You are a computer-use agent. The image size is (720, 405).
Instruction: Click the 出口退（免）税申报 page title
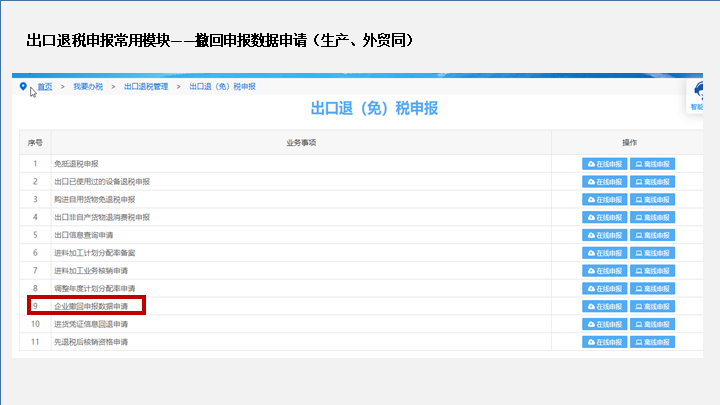click(x=374, y=109)
